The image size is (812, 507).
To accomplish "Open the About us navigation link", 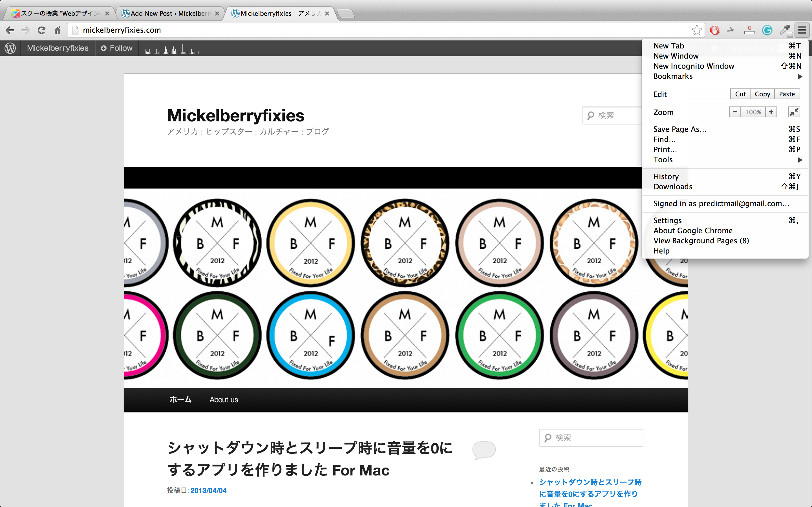I will tap(224, 400).
